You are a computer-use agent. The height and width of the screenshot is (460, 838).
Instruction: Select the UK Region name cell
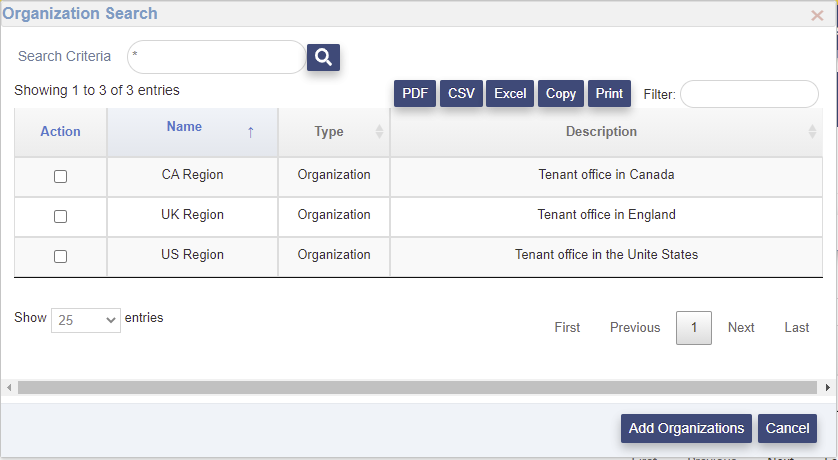pos(192,215)
